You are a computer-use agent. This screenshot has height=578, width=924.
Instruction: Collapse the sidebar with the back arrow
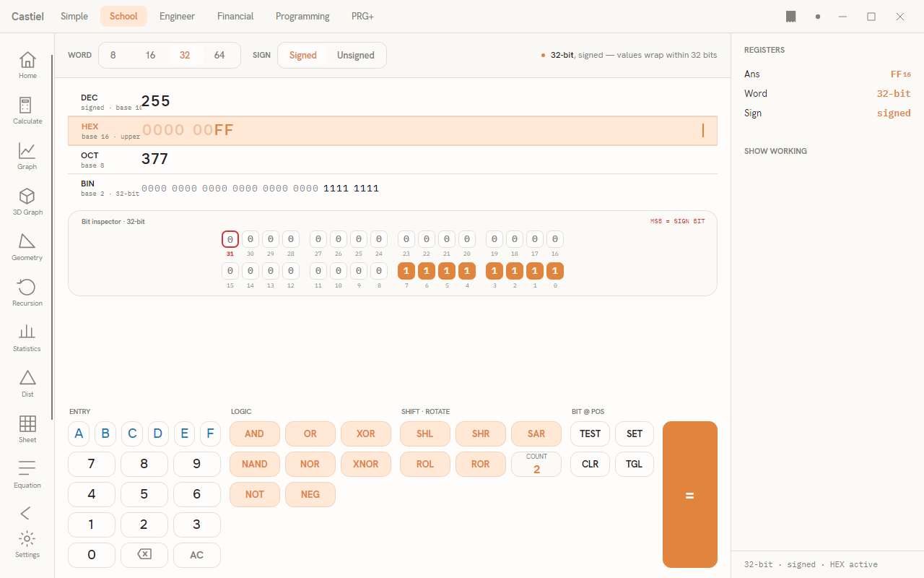26,513
